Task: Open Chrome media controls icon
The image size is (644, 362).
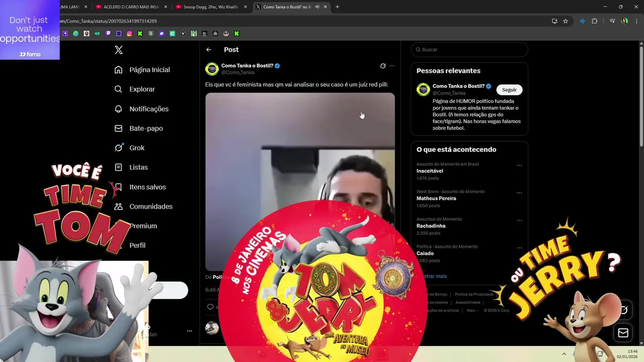Action: pyautogui.click(x=612, y=21)
